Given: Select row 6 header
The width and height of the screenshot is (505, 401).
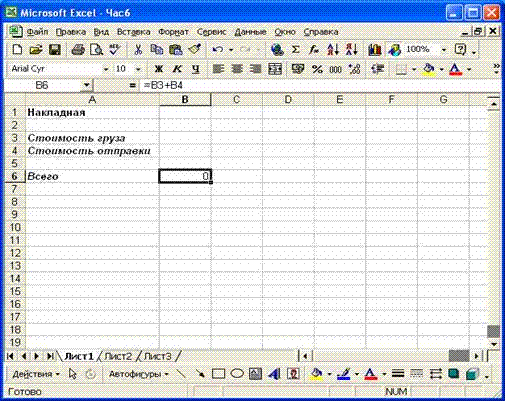Looking at the screenshot, I should click(x=14, y=176).
